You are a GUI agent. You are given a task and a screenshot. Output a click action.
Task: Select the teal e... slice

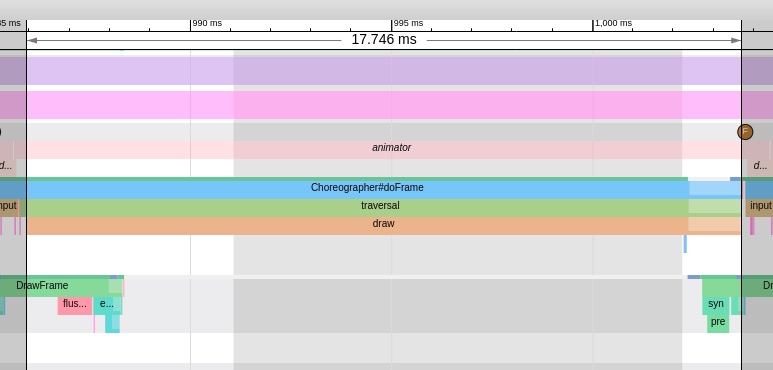[107, 305]
